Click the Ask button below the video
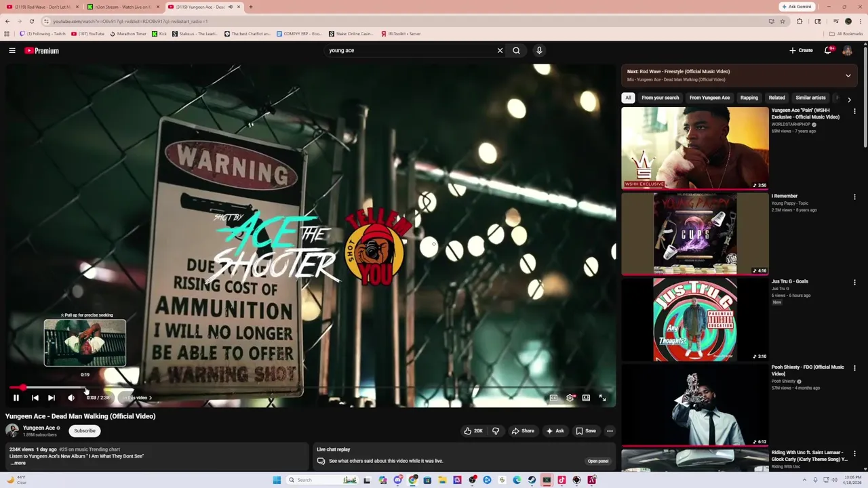The image size is (868, 488). point(555,430)
